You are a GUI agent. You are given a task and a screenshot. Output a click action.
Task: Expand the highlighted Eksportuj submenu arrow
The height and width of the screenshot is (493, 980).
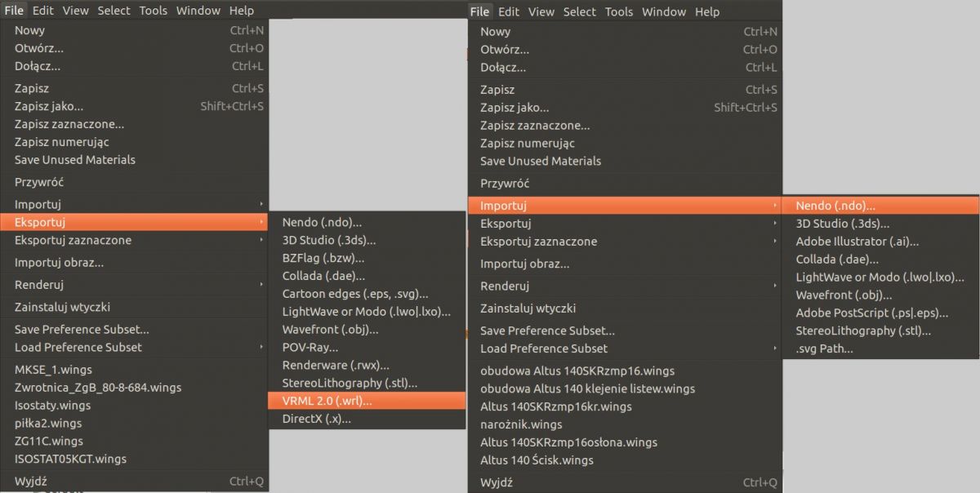tap(261, 222)
